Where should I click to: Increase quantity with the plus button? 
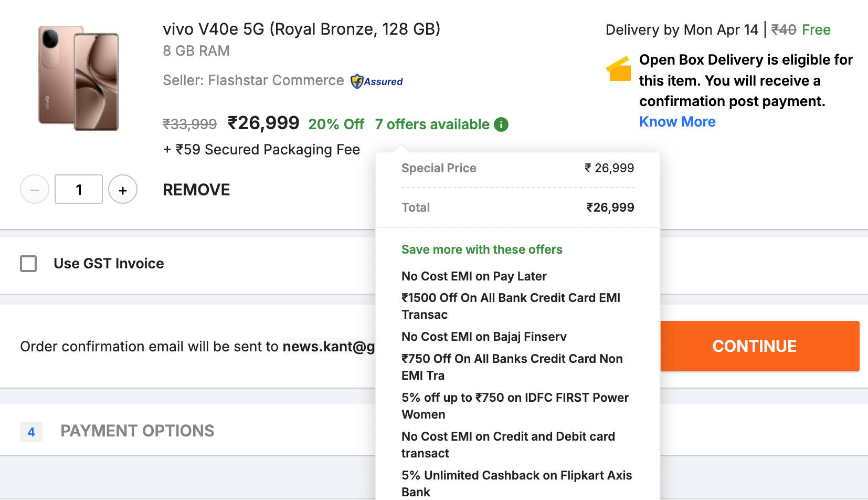pyautogui.click(x=123, y=190)
